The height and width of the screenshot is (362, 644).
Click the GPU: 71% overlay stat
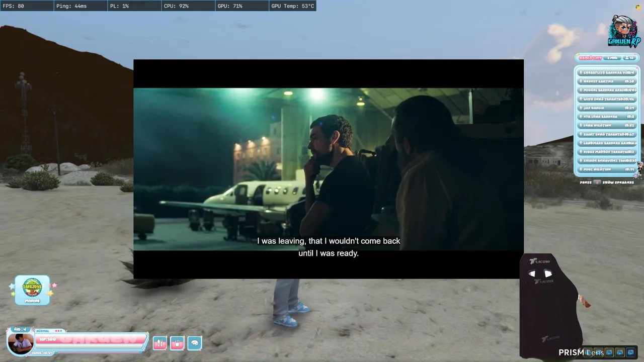242,6
